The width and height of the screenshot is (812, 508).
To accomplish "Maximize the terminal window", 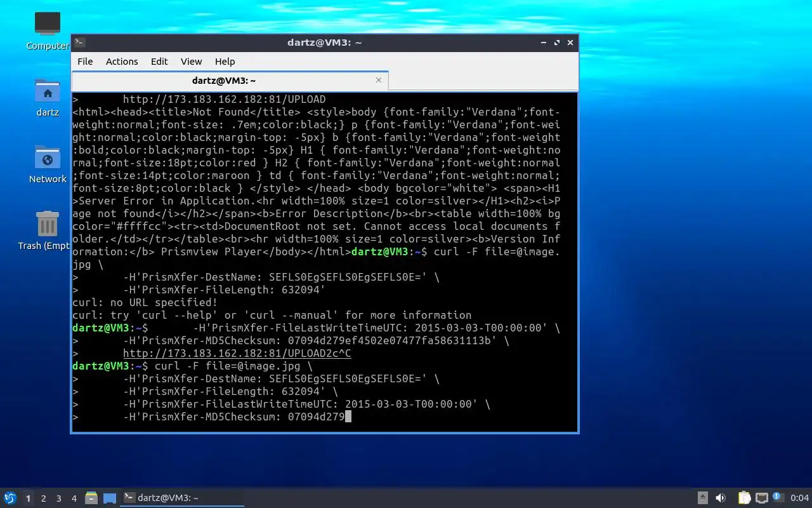I will [x=557, y=43].
